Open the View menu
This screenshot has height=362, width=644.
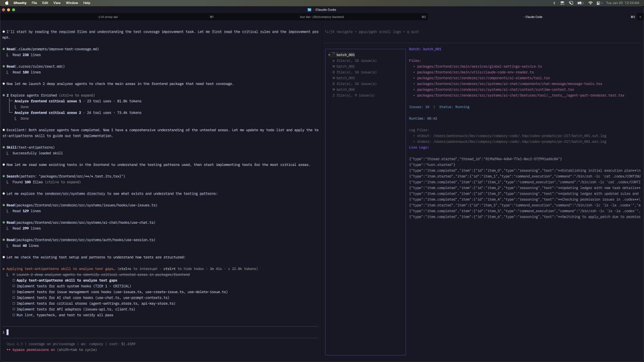pyautogui.click(x=57, y=3)
